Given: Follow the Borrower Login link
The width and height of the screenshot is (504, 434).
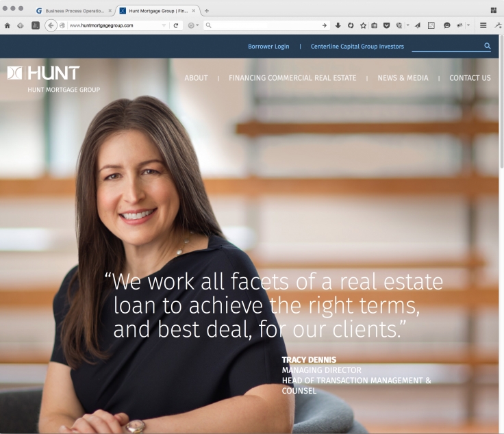Looking at the screenshot, I should coord(268,47).
